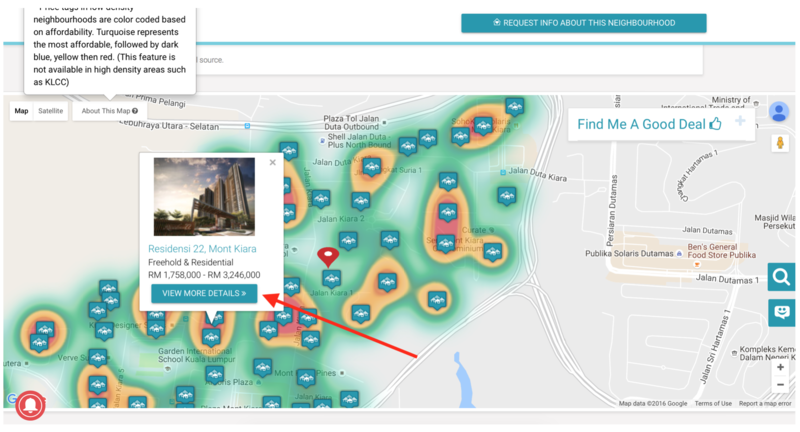Click Request Info About This Neighbourhood button
The height and width of the screenshot is (432, 800).
pos(584,23)
